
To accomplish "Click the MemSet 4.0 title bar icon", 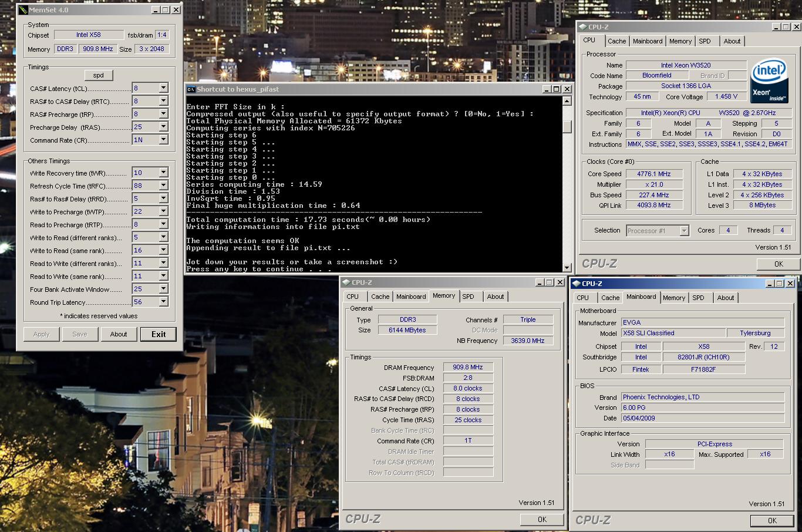I will click(x=23, y=10).
